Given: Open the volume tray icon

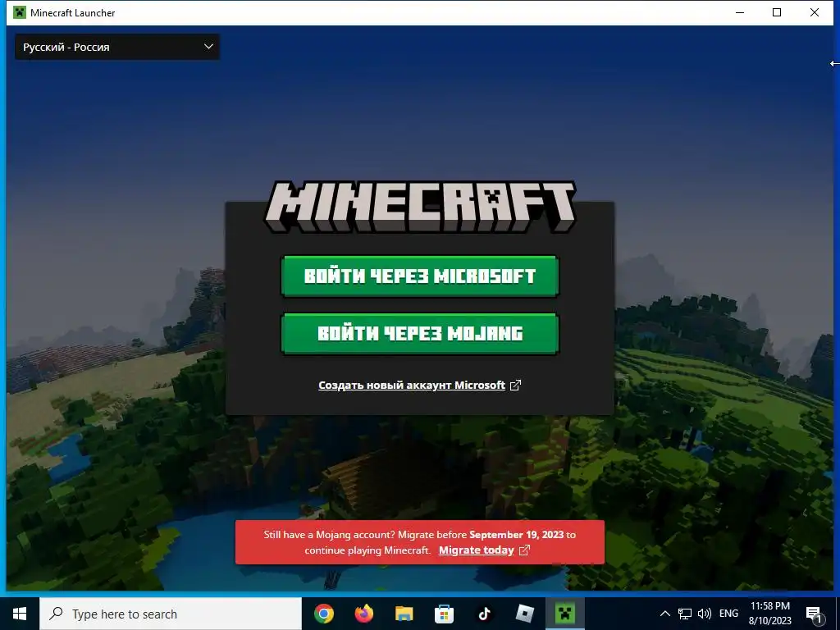Looking at the screenshot, I should click(x=705, y=614).
